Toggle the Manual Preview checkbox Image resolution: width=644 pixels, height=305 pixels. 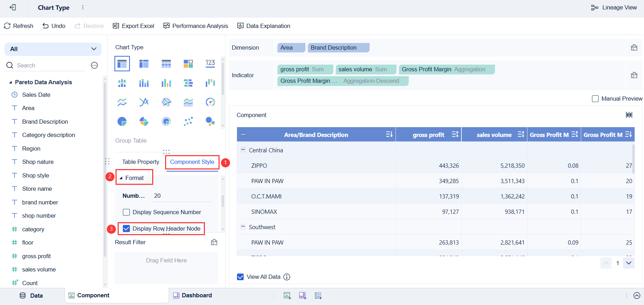[x=595, y=99]
